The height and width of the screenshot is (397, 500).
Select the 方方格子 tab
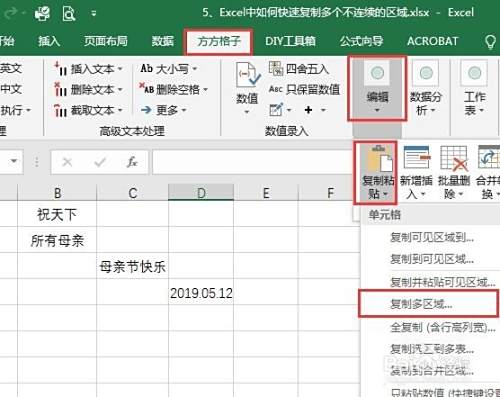point(219,41)
